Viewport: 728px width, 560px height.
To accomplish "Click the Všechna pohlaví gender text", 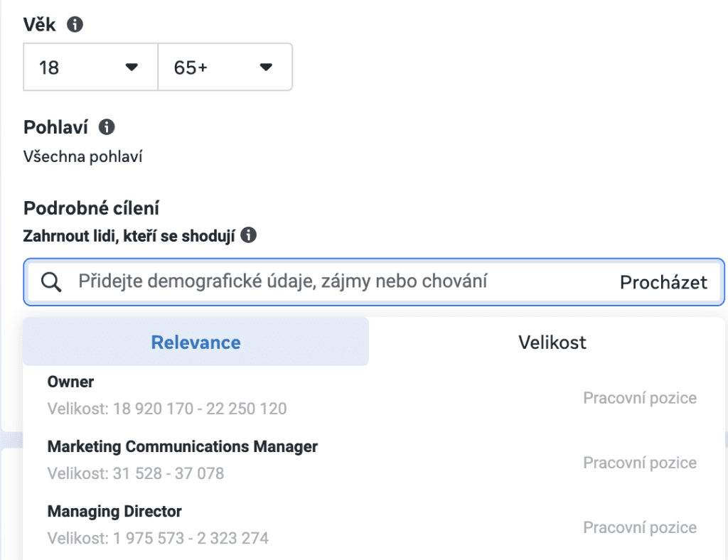I will click(x=83, y=156).
